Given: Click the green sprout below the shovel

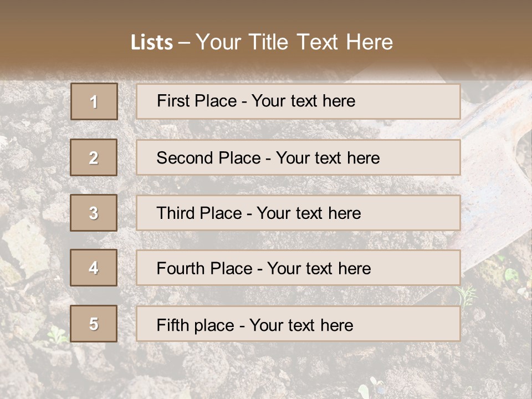Looking at the screenshot, I should coord(467,296).
